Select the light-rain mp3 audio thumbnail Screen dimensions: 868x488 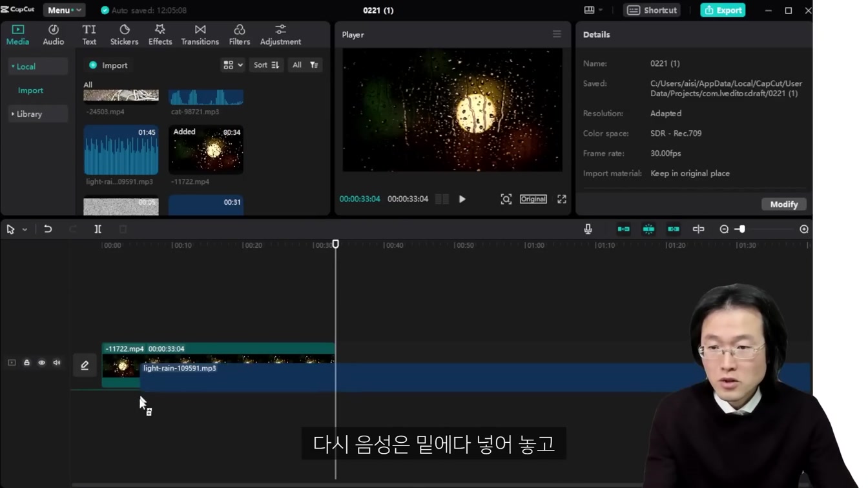click(121, 150)
